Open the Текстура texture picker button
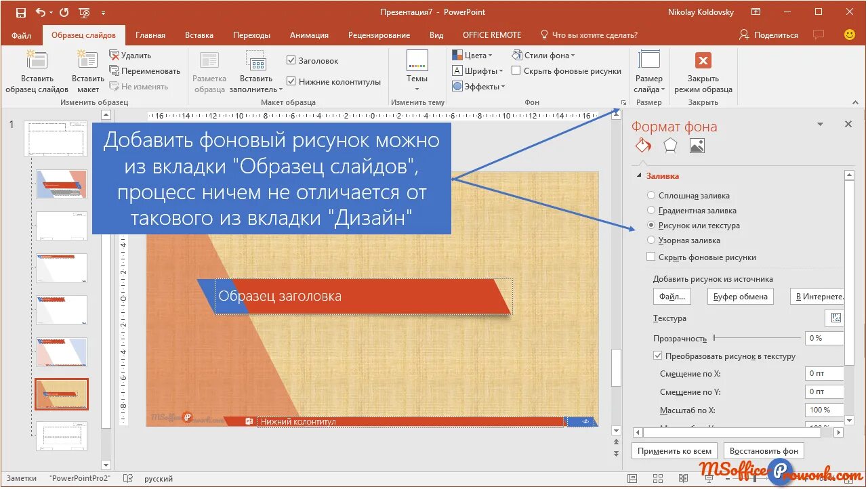The width and height of the screenshot is (868, 489). pos(835,318)
